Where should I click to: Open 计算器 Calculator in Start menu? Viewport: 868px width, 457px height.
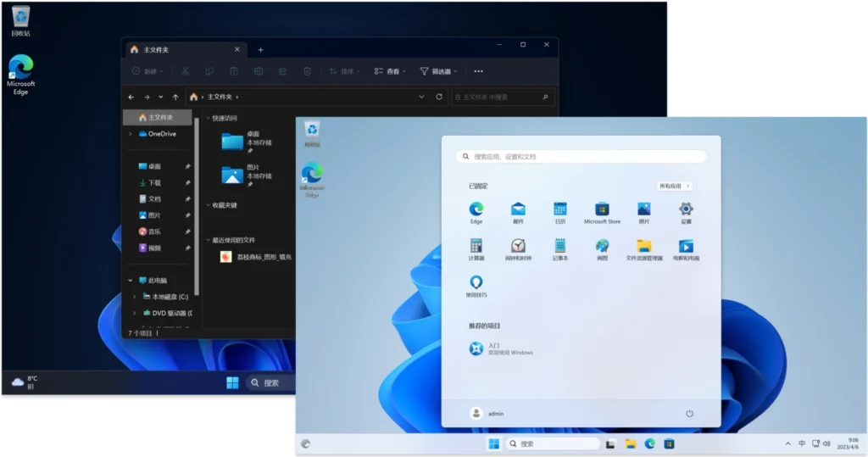(476, 249)
